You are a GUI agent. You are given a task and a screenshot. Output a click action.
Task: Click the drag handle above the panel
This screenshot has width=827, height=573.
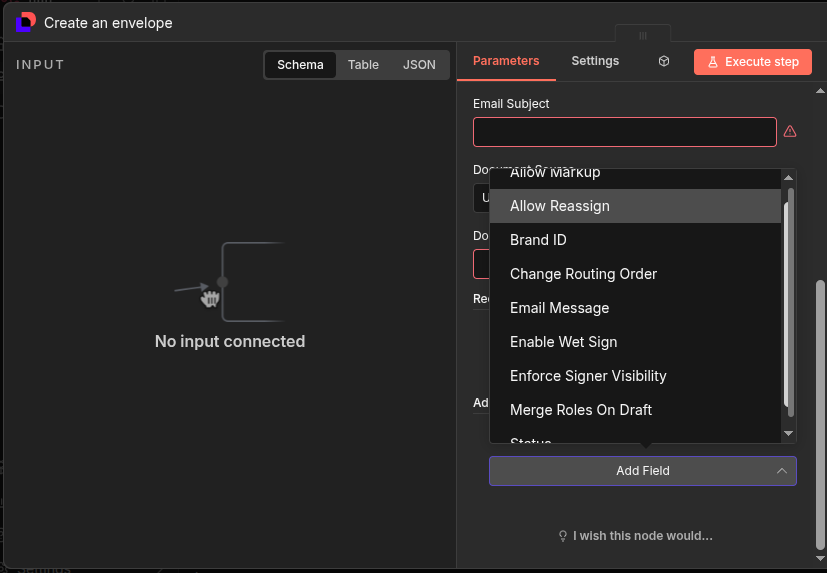643,35
